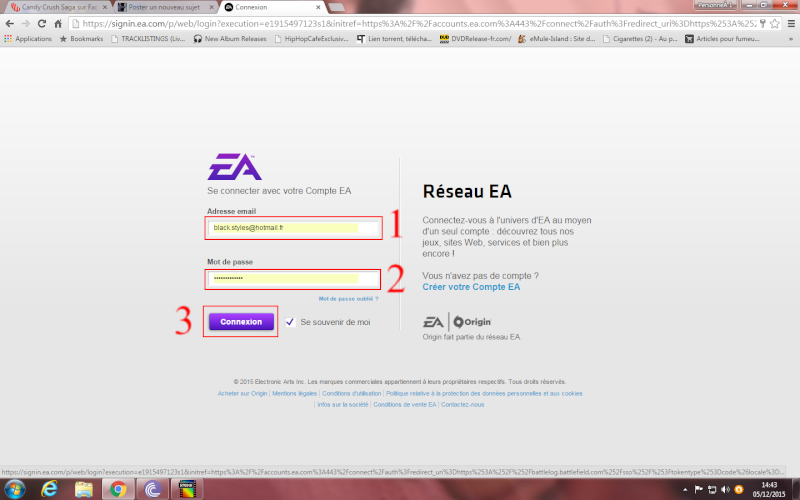Open the Contactez-nous footer link
The height and width of the screenshot is (500, 800).
(463, 405)
